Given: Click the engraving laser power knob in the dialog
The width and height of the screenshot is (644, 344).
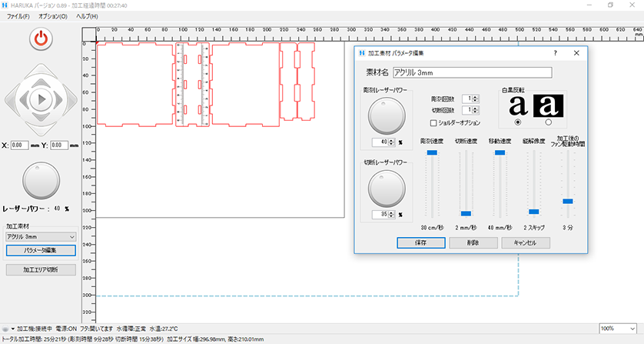Looking at the screenshot, I should tap(383, 116).
